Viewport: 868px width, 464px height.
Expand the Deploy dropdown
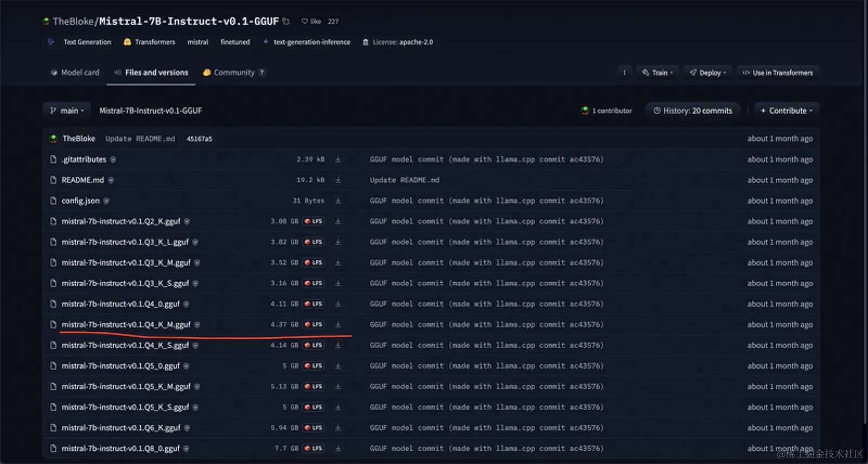707,73
